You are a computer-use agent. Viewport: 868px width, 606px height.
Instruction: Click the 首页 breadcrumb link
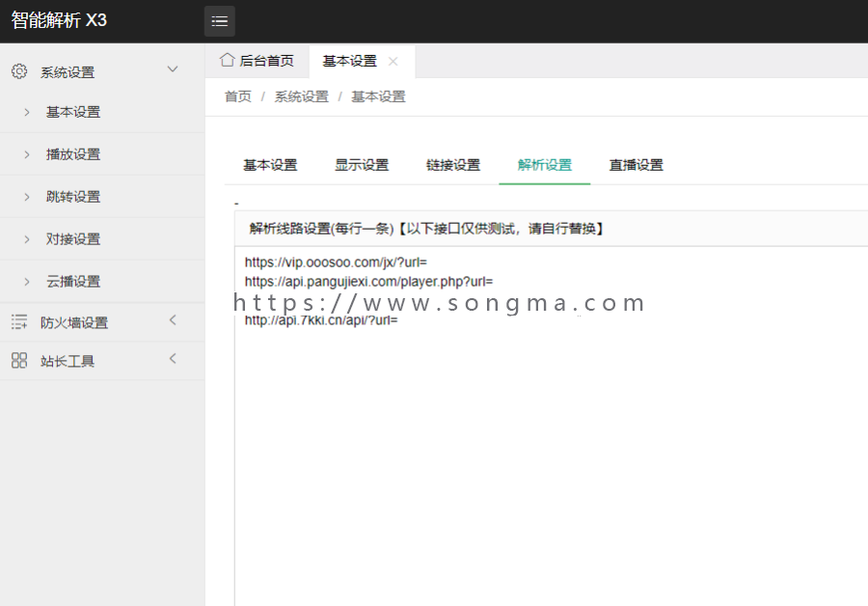(x=238, y=96)
